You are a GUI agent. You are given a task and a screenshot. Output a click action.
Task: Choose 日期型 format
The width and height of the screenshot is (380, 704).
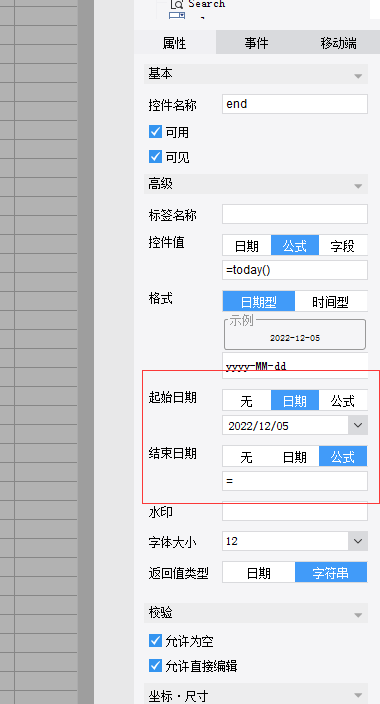click(259, 302)
